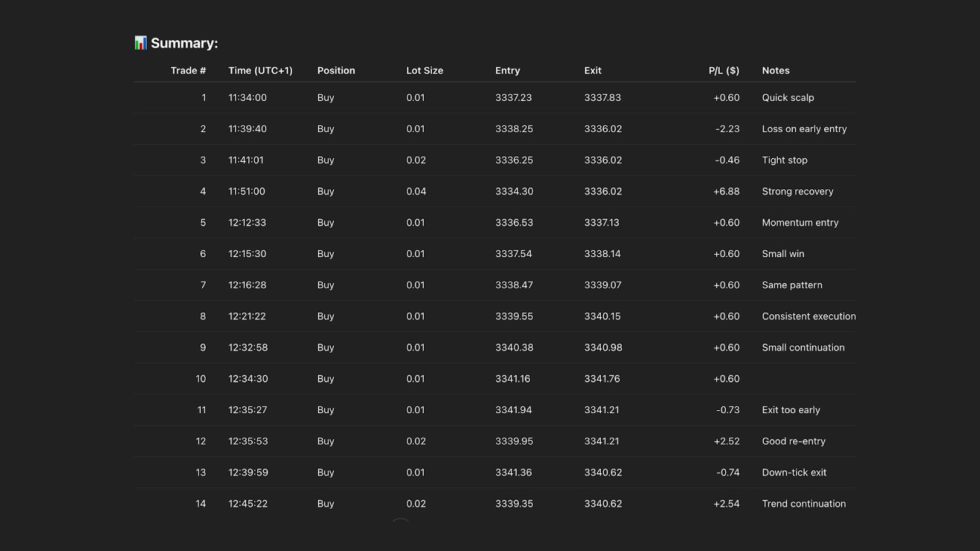This screenshot has height=551, width=980.
Task: Click the P/L ($) column header
Action: [723, 70]
